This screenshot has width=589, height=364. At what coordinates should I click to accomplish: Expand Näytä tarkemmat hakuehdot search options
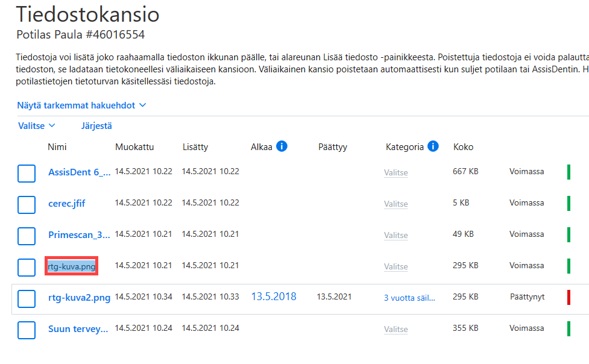click(x=81, y=105)
